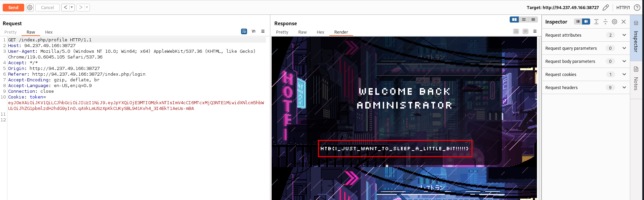Open Repeater settings gear next to Send

click(30, 7)
